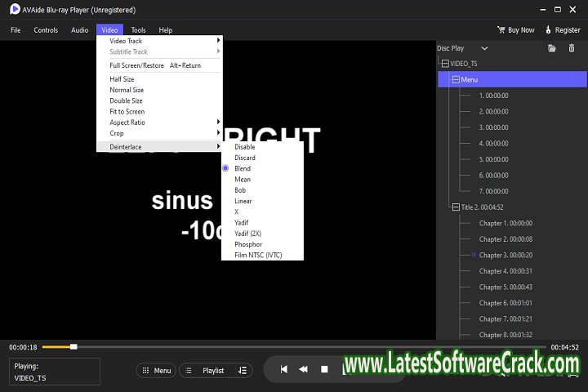Jump to Chapter 1. 00:00:00
The height and width of the screenshot is (392, 588).
[506, 223]
